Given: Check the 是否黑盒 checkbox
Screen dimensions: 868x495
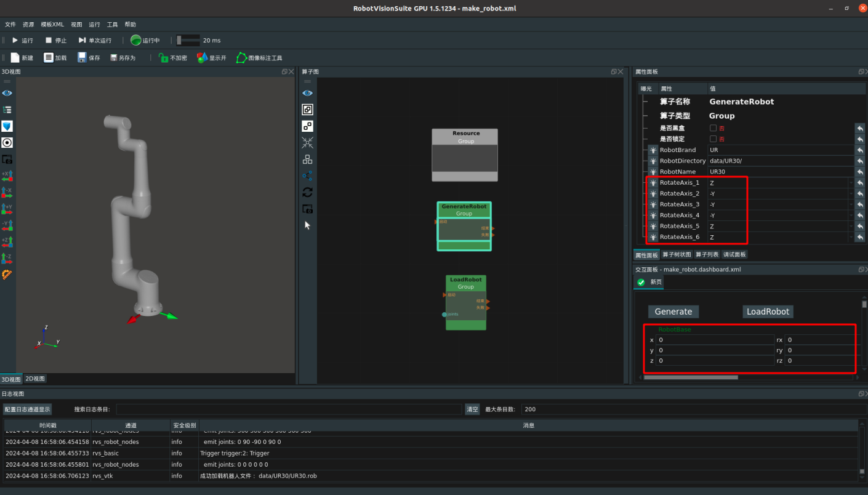Looking at the screenshot, I should pyautogui.click(x=713, y=128).
